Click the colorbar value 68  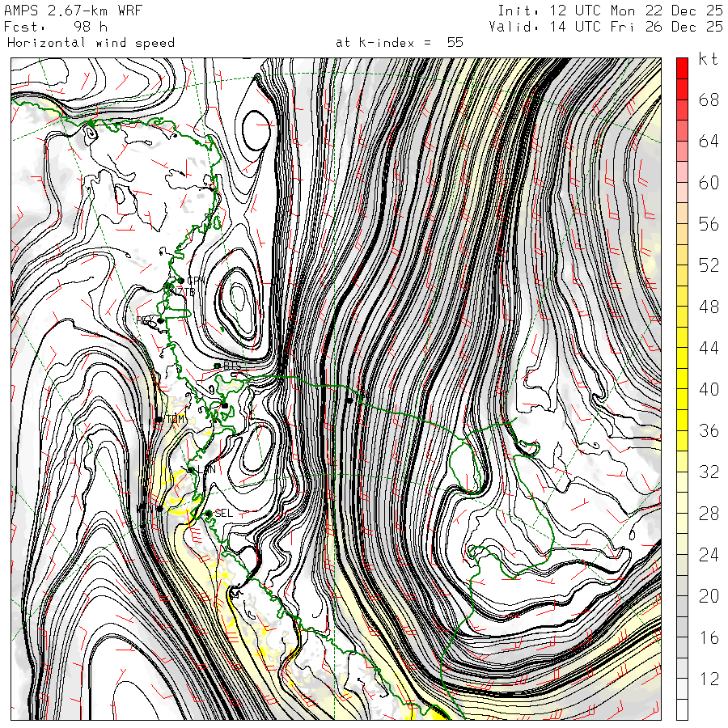pos(709,99)
